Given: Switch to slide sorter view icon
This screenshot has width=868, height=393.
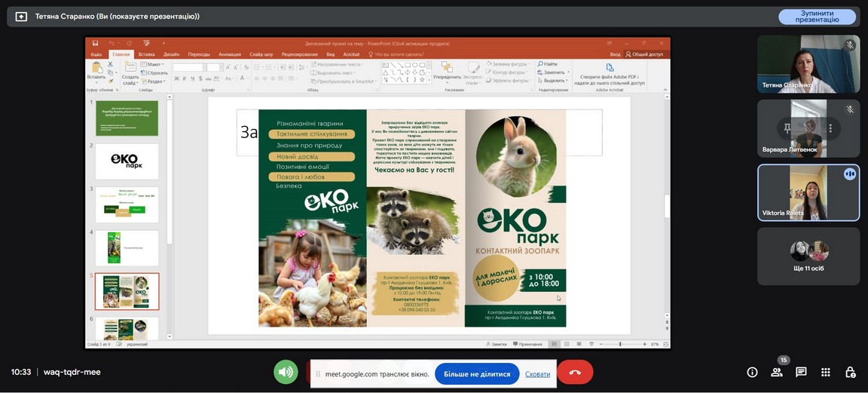Looking at the screenshot, I should click(x=567, y=344).
